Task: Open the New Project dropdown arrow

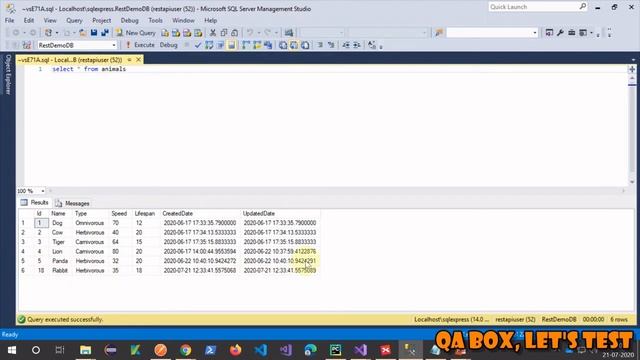Action: (x=57, y=33)
